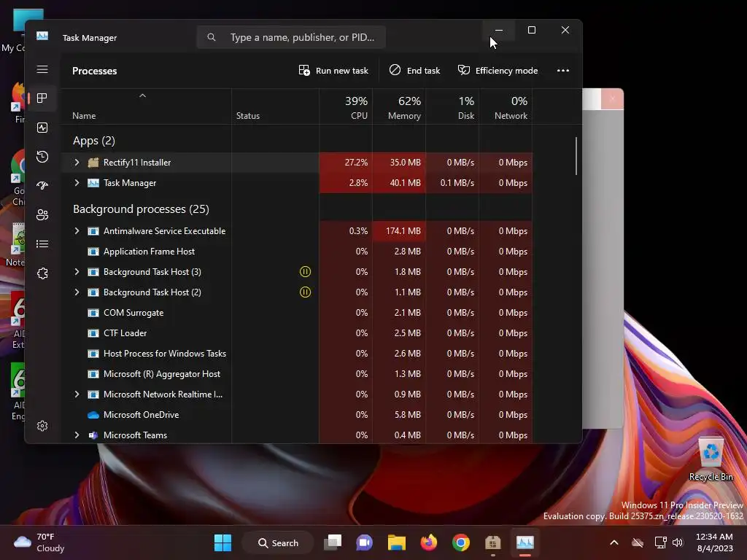This screenshot has height=560, width=747.
Task: Click Rectify11 Installer taskbar icon
Action: click(493, 542)
